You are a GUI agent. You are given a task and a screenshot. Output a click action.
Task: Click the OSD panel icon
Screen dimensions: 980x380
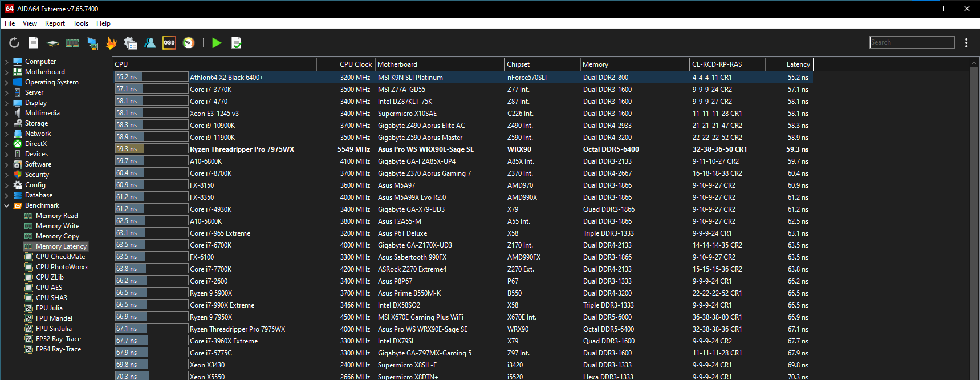169,43
